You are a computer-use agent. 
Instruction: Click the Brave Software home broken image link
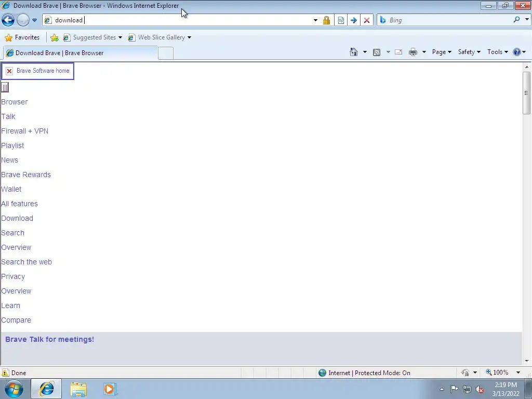37,71
